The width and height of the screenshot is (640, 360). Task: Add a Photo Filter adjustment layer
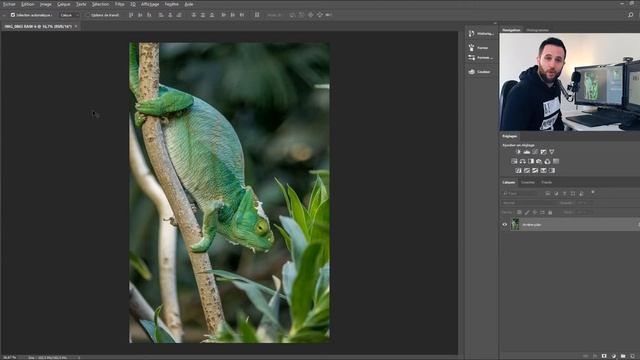pyautogui.click(x=539, y=161)
